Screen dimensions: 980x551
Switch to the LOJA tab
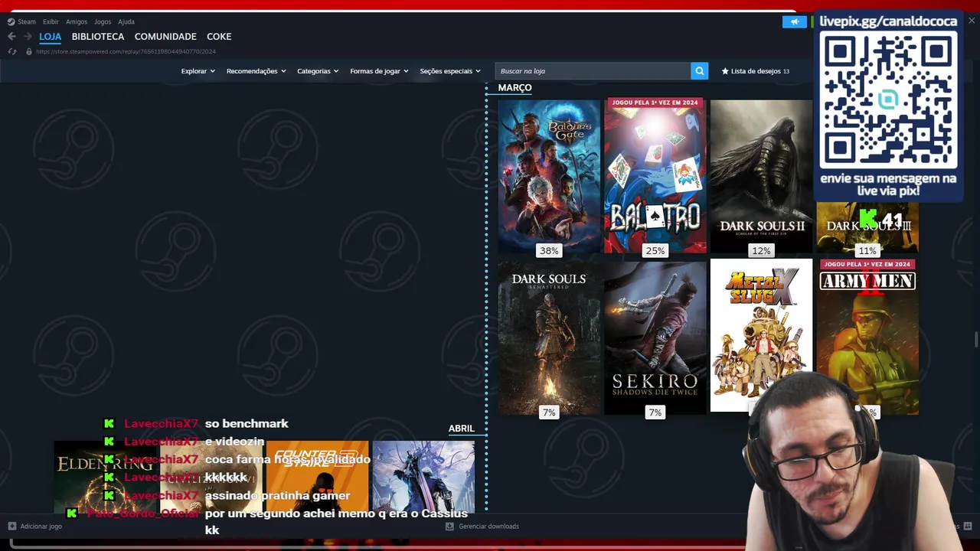pyautogui.click(x=50, y=37)
